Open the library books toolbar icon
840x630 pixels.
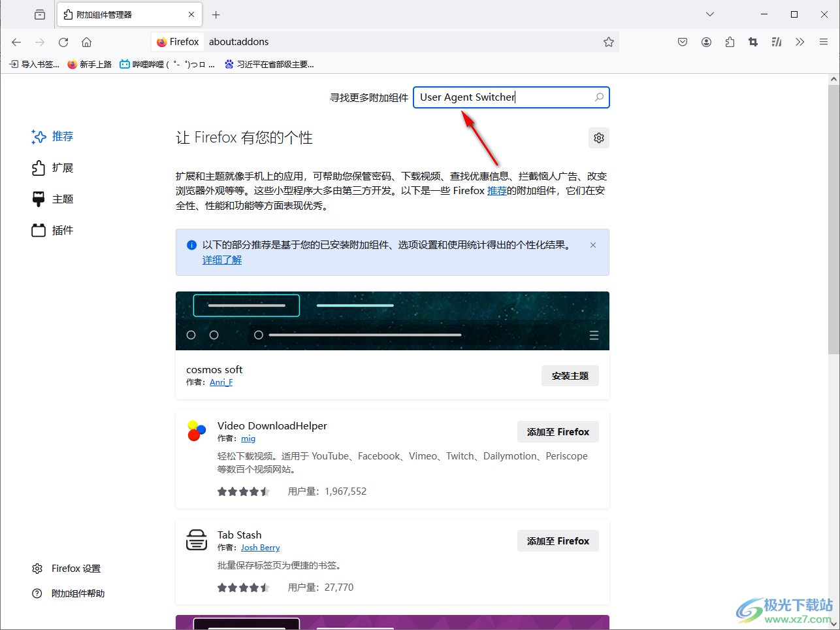click(777, 42)
